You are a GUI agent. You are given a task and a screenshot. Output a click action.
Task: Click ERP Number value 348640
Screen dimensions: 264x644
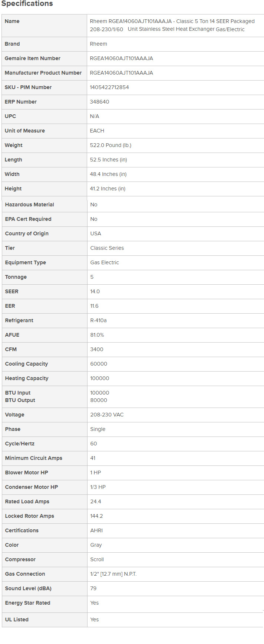99,102
